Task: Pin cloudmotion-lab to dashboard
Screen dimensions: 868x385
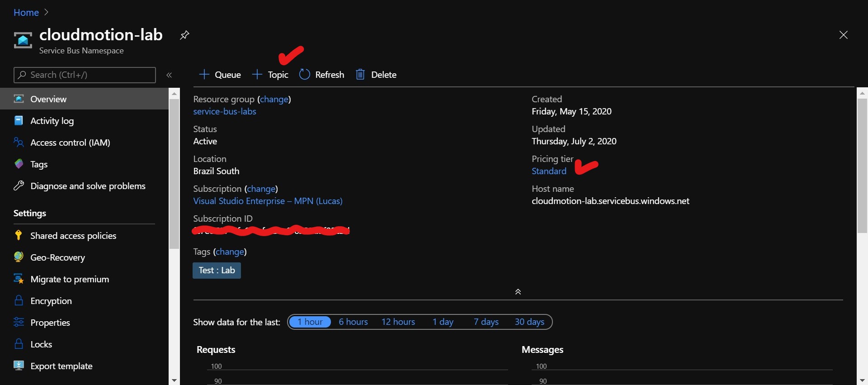Action: (184, 35)
